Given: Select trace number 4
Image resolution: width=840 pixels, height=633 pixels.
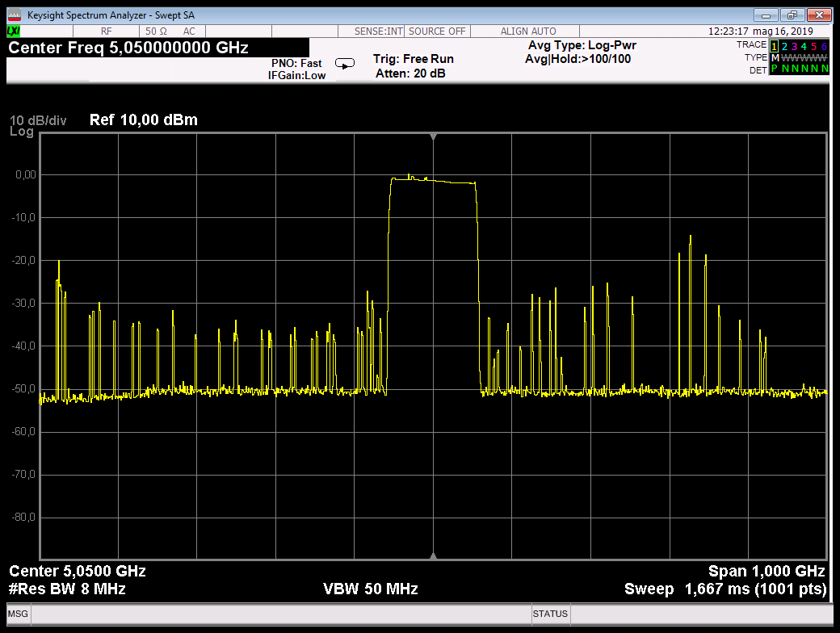Looking at the screenshot, I should pos(804,47).
